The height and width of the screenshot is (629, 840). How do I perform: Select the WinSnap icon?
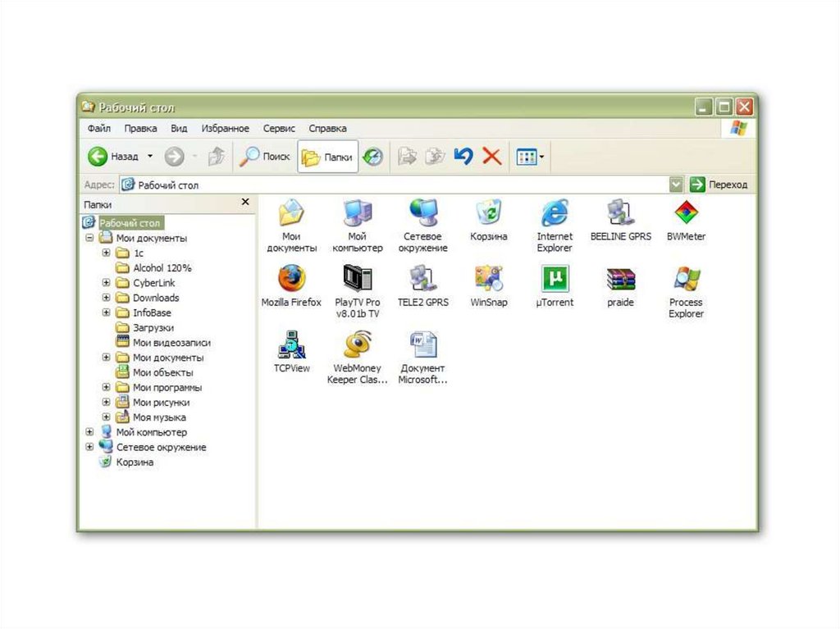[x=489, y=278]
